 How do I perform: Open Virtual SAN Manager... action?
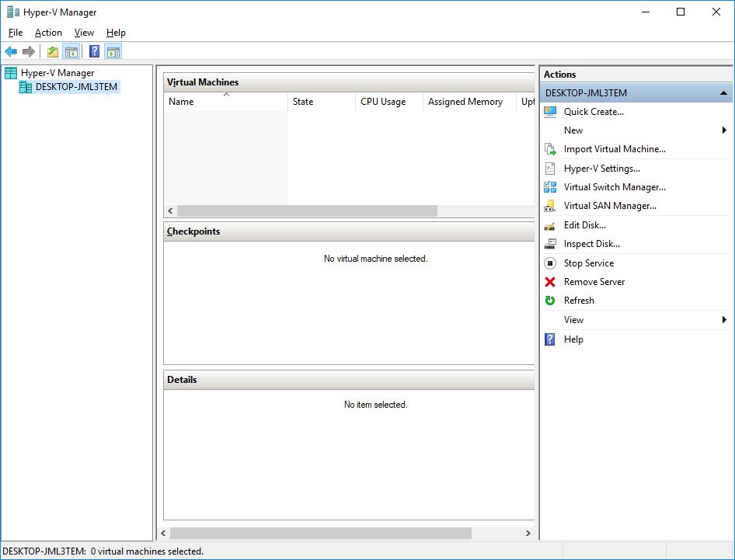click(x=610, y=206)
